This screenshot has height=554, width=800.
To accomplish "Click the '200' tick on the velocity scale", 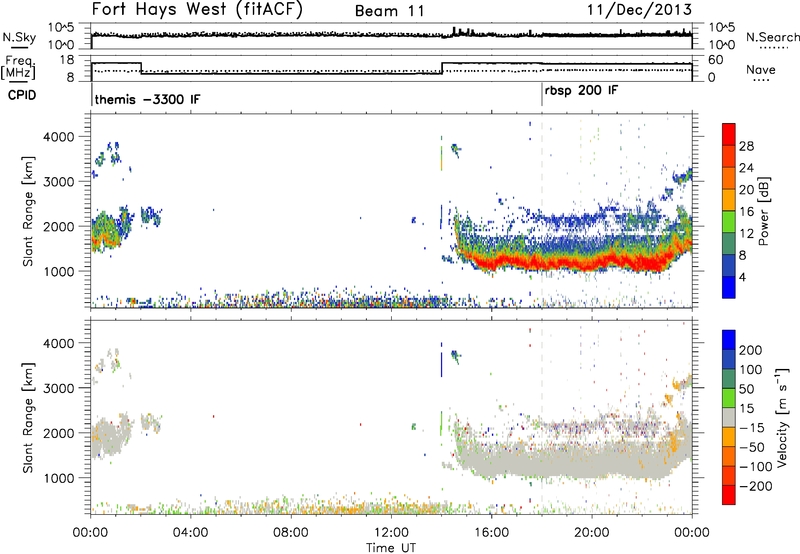I will 751,350.
